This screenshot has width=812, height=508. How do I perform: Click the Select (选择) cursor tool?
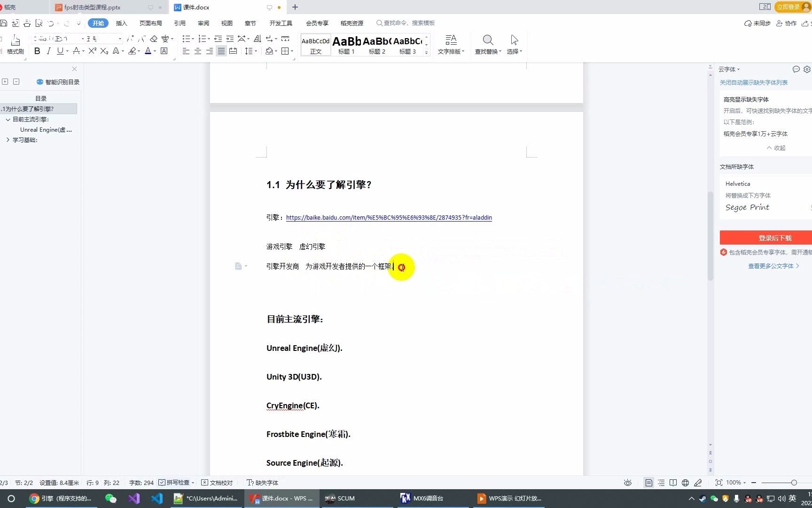click(515, 45)
